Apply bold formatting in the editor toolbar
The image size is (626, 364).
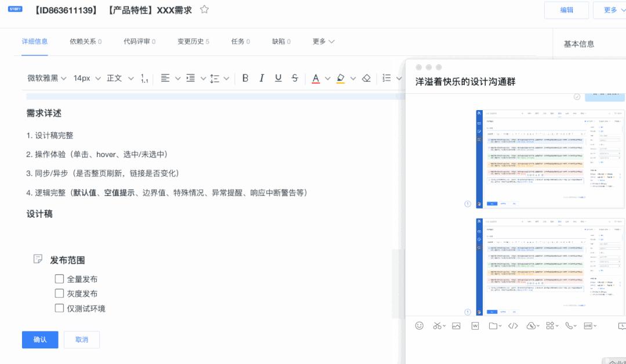(244, 77)
